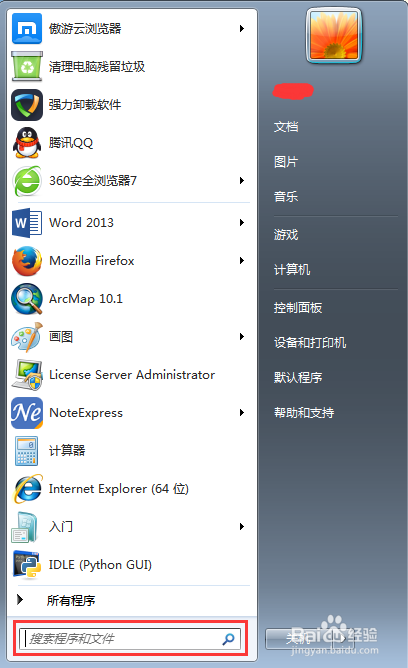Open 控制面板 (Control Panel)

click(x=298, y=308)
